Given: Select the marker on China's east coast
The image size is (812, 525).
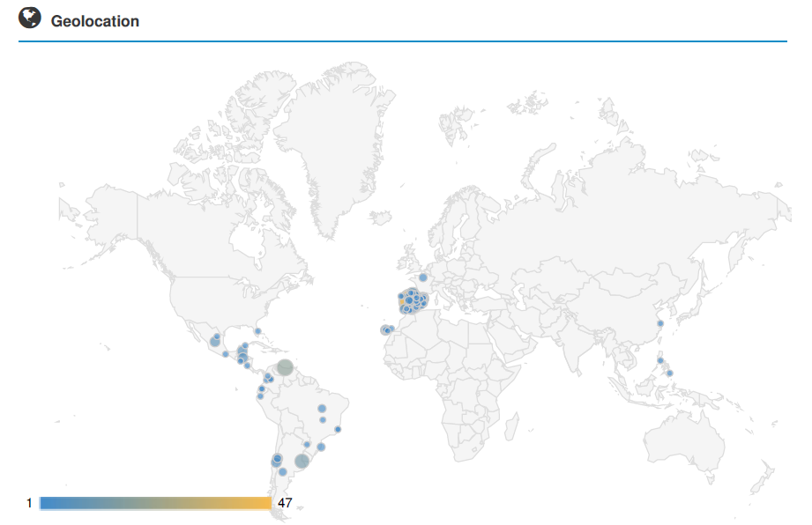Looking at the screenshot, I should pyautogui.click(x=659, y=322).
